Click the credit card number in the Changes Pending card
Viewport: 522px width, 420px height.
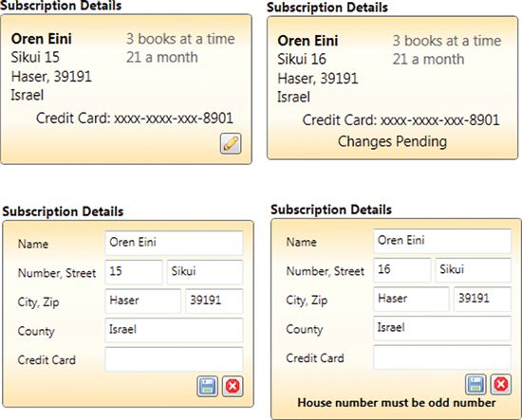(x=439, y=120)
